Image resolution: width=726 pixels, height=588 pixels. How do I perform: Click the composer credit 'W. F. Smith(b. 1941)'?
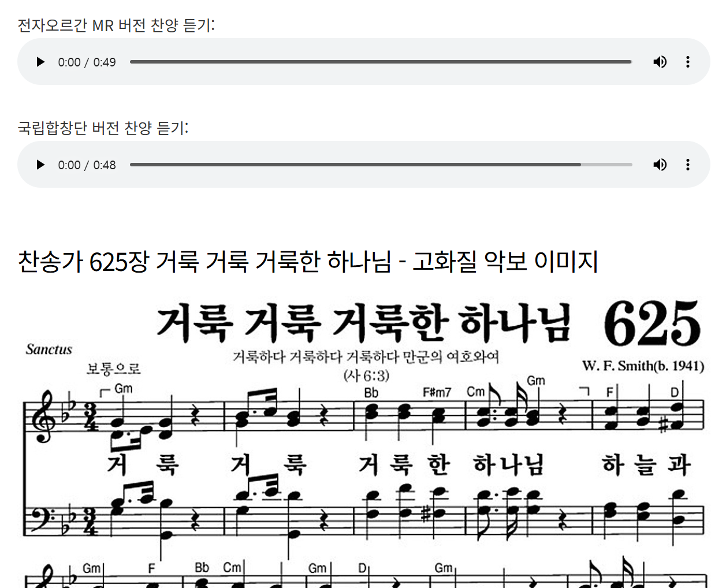coord(643,366)
